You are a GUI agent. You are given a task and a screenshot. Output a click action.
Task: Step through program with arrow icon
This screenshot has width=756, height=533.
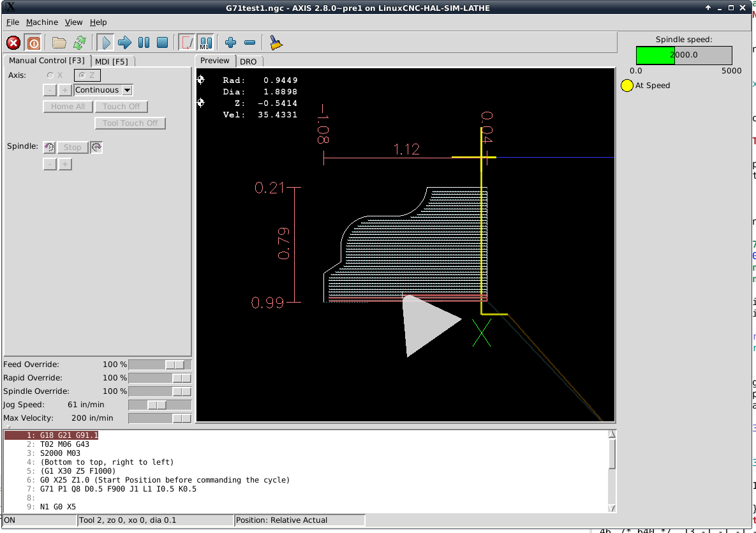(x=124, y=43)
